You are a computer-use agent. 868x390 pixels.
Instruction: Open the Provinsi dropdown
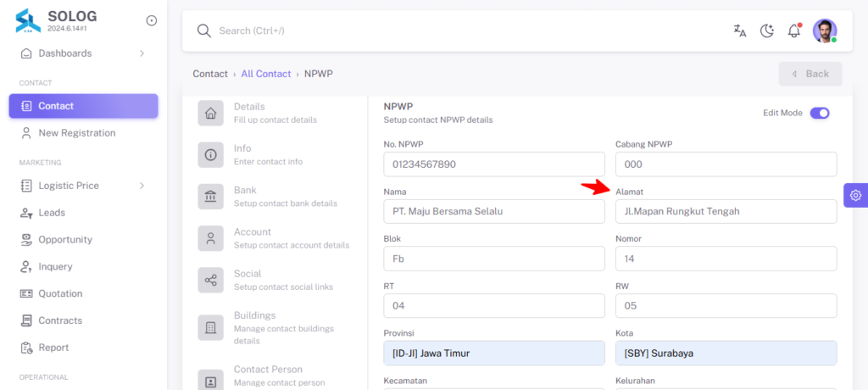tap(494, 353)
